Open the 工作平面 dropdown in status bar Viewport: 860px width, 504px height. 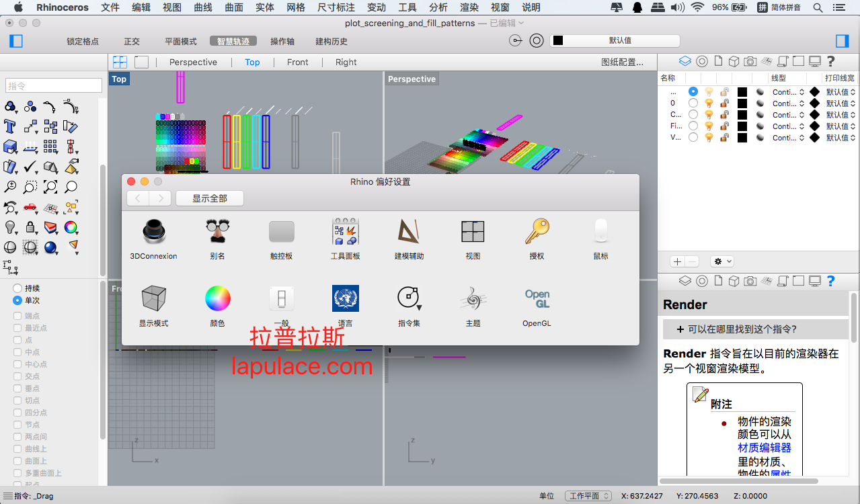tap(588, 496)
